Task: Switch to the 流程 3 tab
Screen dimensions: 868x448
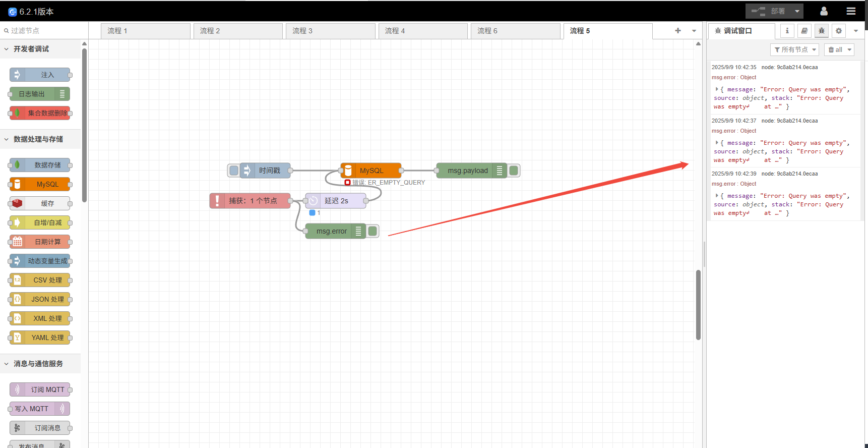Action: [330, 31]
